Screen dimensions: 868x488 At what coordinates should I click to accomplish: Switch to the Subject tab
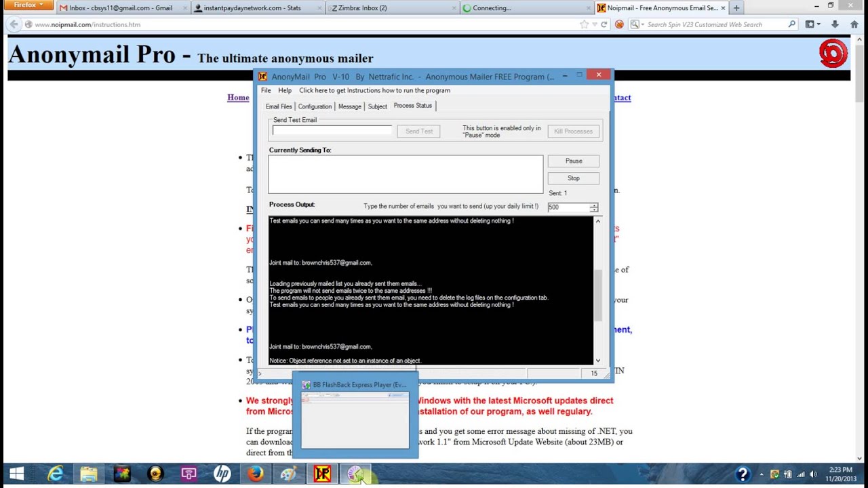point(377,106)
